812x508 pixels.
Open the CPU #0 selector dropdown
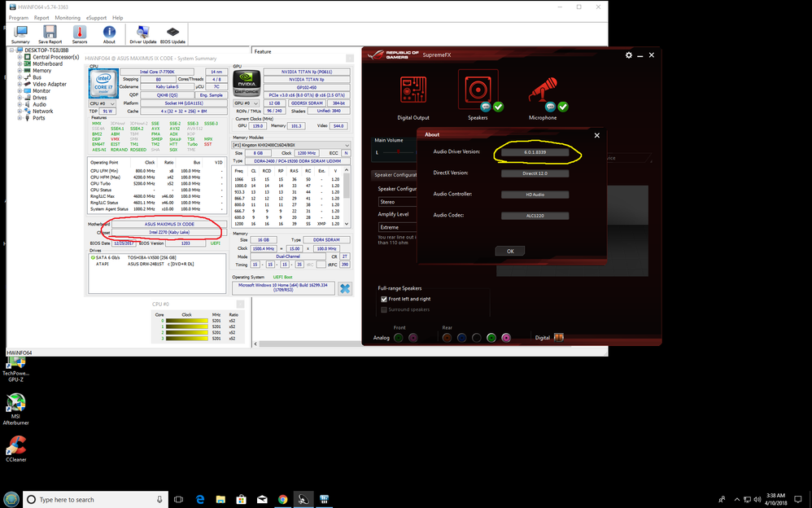coord(102,103)
